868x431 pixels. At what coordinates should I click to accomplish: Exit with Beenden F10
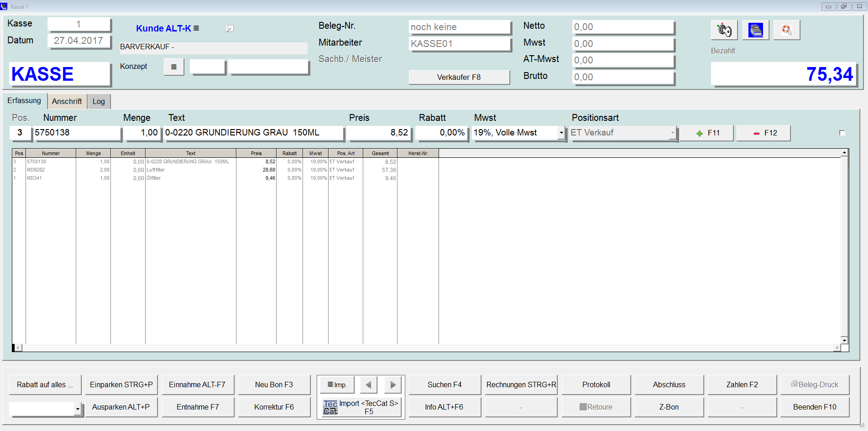click(x=815, y=407)
